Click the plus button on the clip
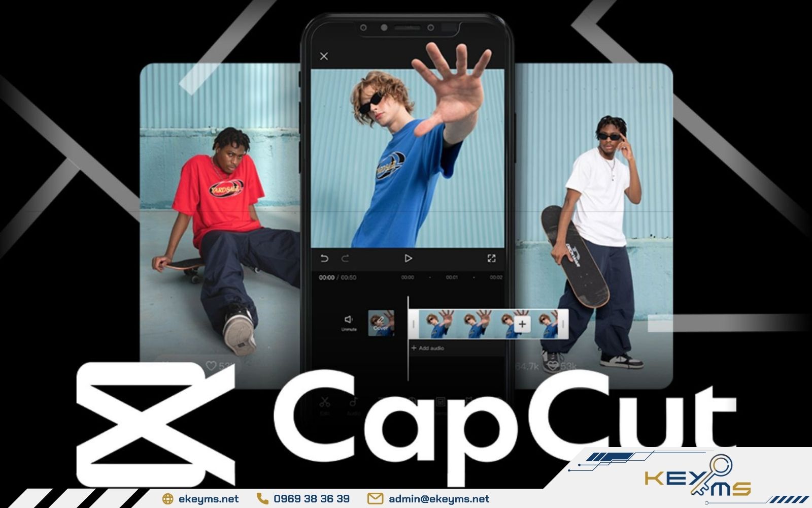 522,324
